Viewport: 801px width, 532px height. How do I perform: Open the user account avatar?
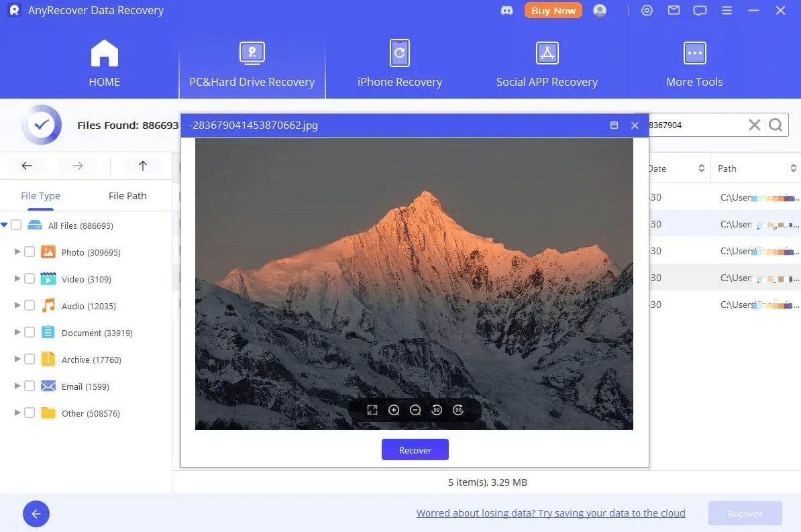click(600, 11)
